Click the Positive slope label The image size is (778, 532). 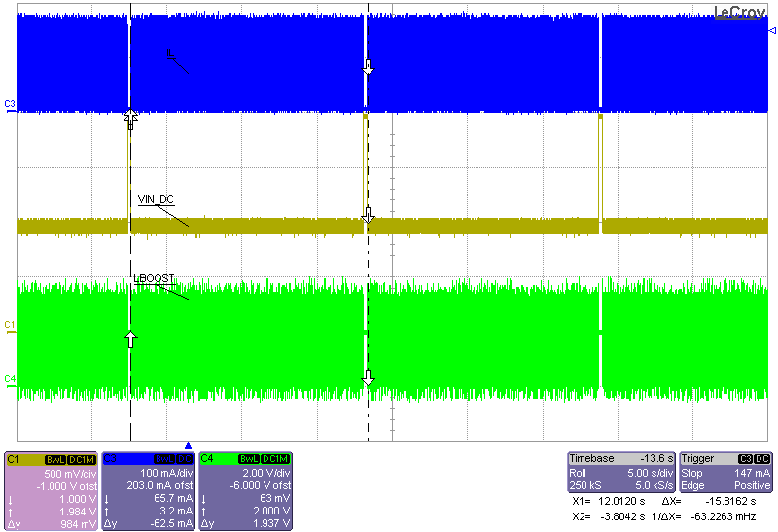point(752,485)
